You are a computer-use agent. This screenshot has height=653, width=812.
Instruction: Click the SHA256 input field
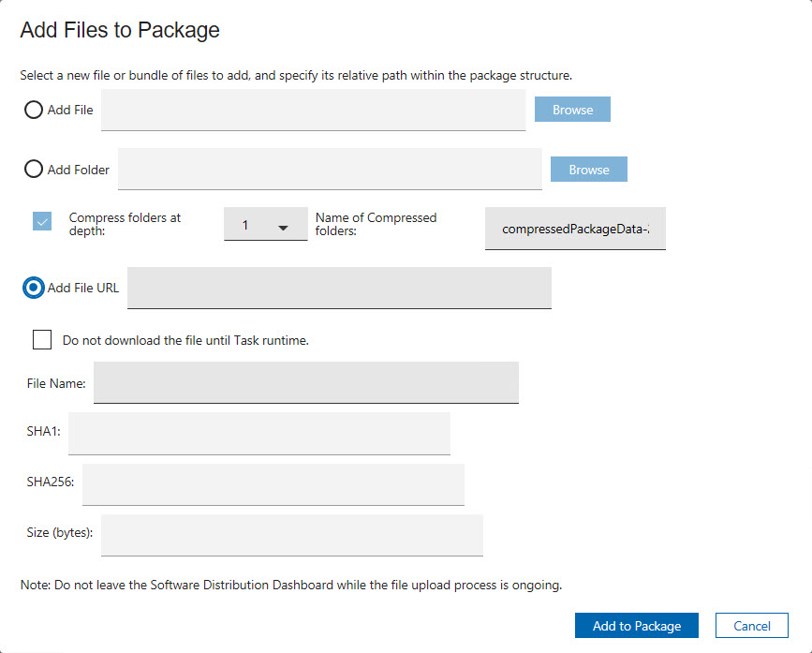coord(273,484)
